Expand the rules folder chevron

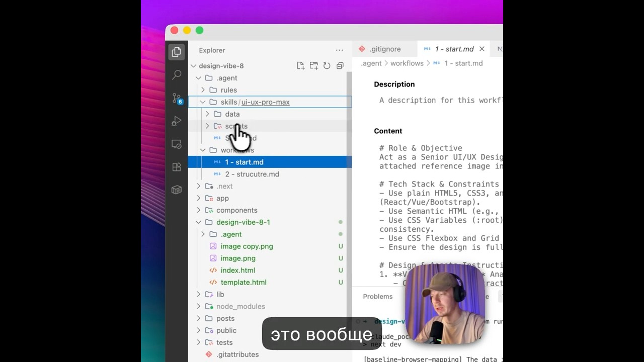click(203, 90)
